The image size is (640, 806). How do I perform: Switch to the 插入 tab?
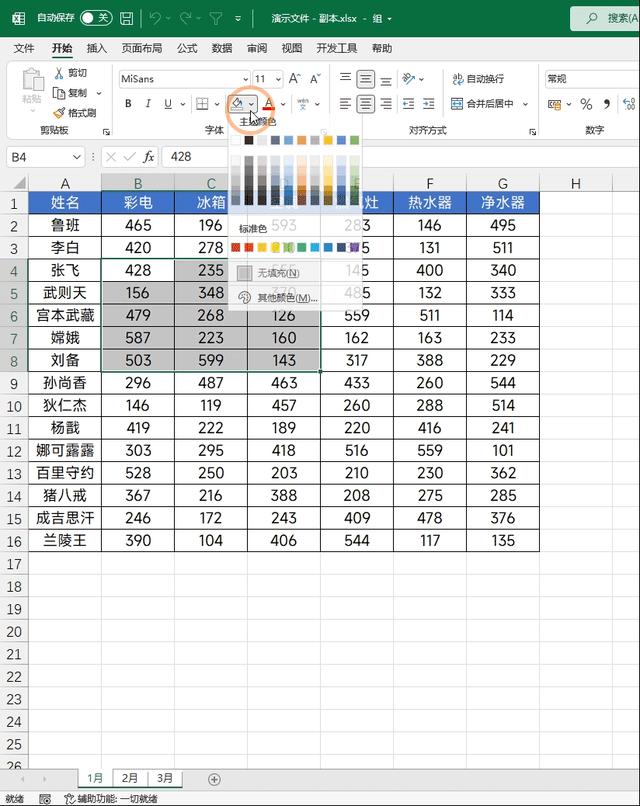[97, 48]
